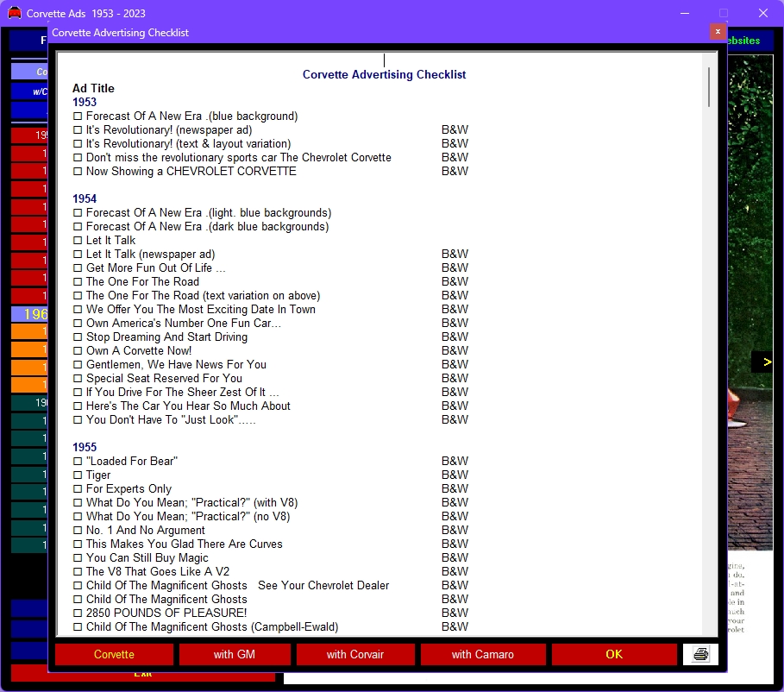Go to next ad with yellow arrow
Image resolution: width=784 pixels, height=692 pixels.
[x=767, y=362]
